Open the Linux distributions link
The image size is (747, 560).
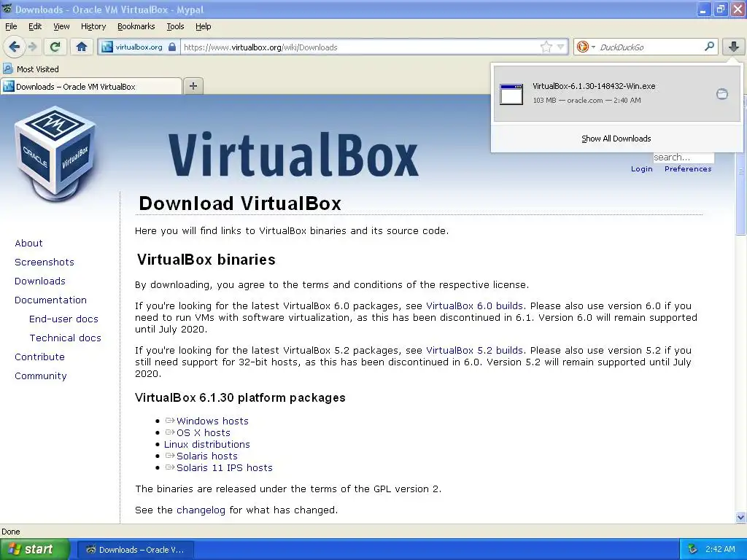click(206, 444)
